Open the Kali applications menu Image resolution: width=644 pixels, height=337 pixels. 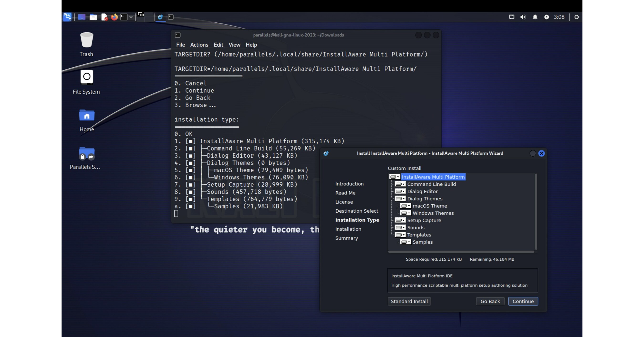pyautogui.click(x=67, y=17)
